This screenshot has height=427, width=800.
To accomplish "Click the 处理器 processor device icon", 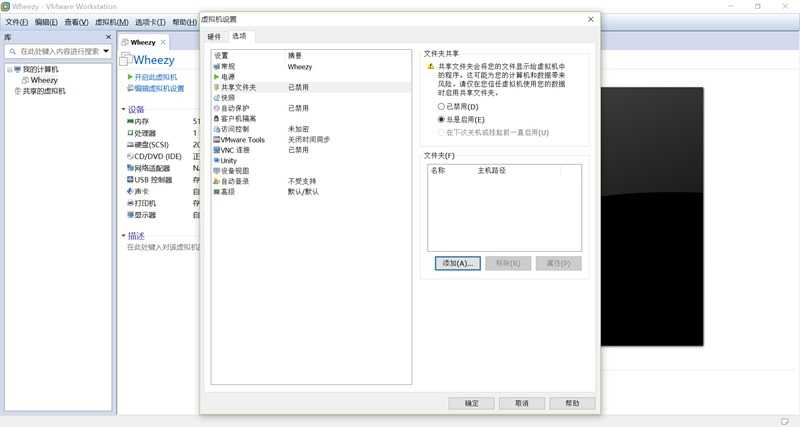I will [130, 133].
